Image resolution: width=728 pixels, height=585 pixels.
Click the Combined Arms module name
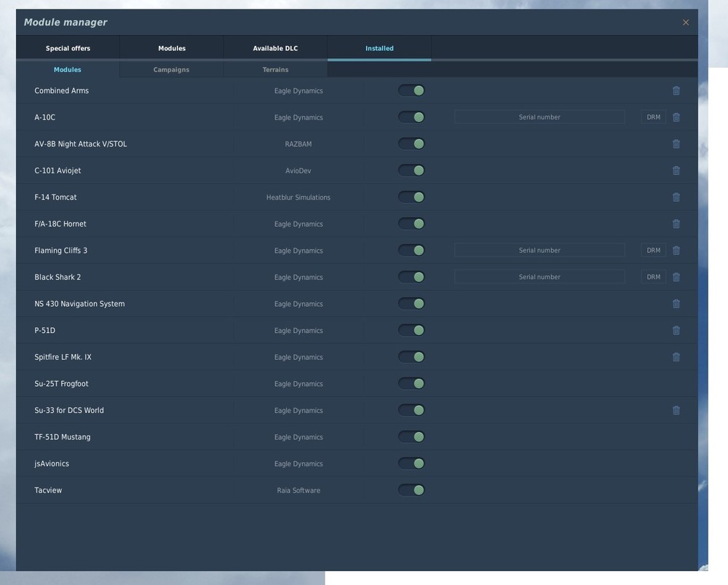point(61,90)
